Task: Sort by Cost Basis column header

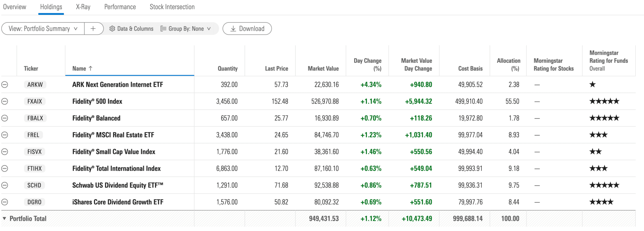Action: click(x=470, y=69)
